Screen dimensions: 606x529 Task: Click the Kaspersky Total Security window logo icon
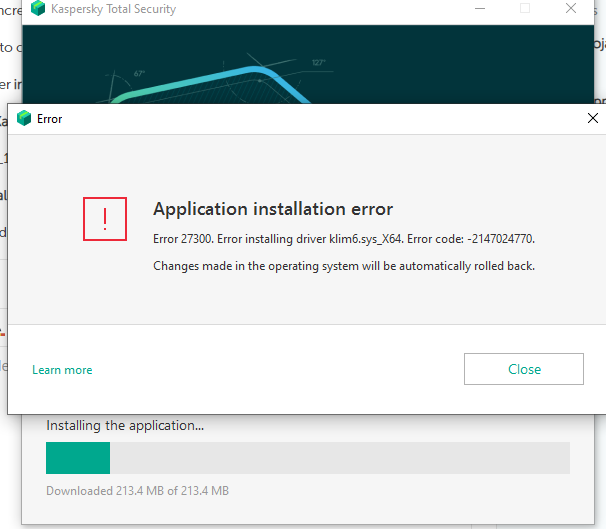click(37, 9)
